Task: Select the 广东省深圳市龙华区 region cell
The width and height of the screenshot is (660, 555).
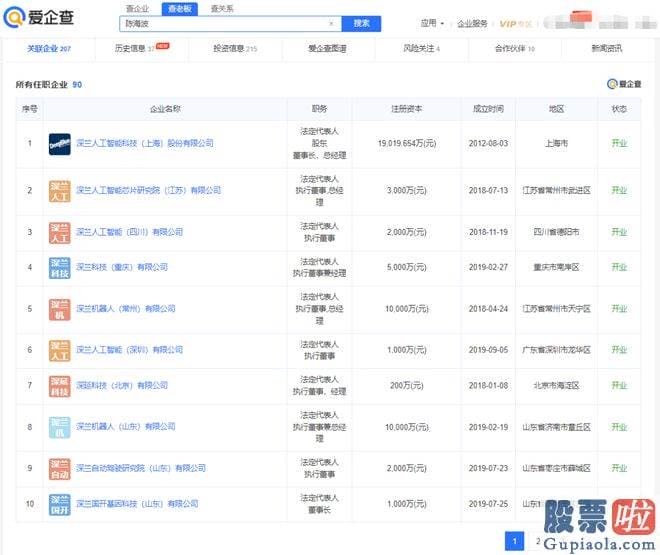Action: tap(556, 350)
